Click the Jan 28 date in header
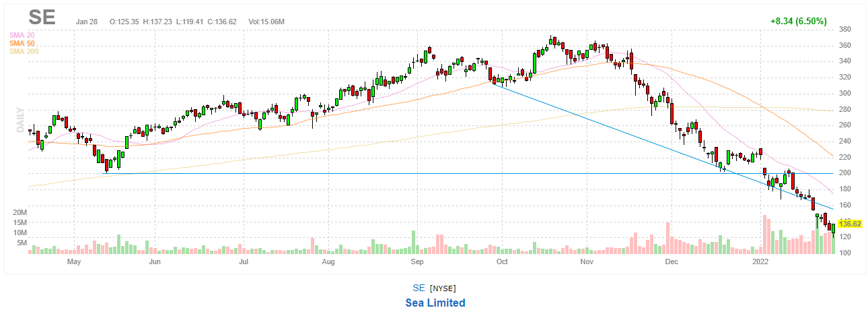This screenshot has height=310, width=868. click(87, 22)
